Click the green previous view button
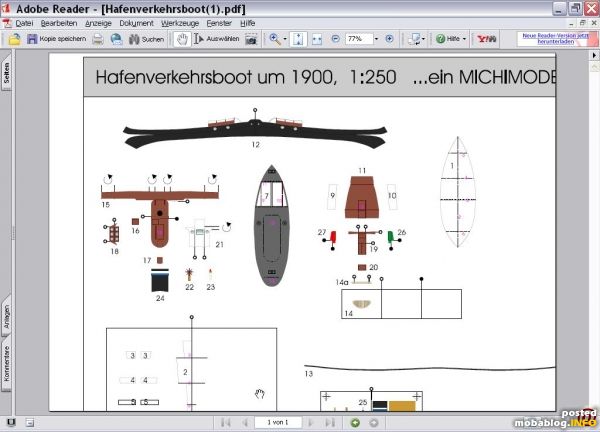The width and height of the screenshot is (600, 432). pyautogui.click(x=355, y=423)
